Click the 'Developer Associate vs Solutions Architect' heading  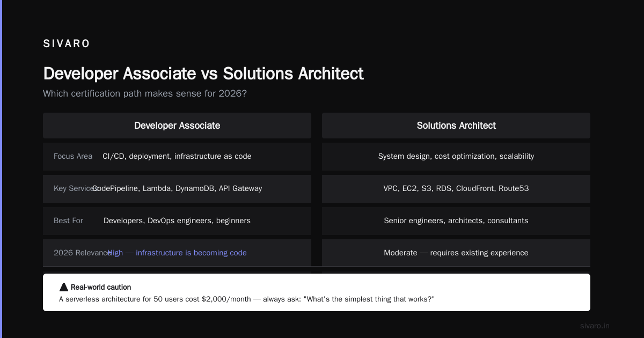click(203, 74)
